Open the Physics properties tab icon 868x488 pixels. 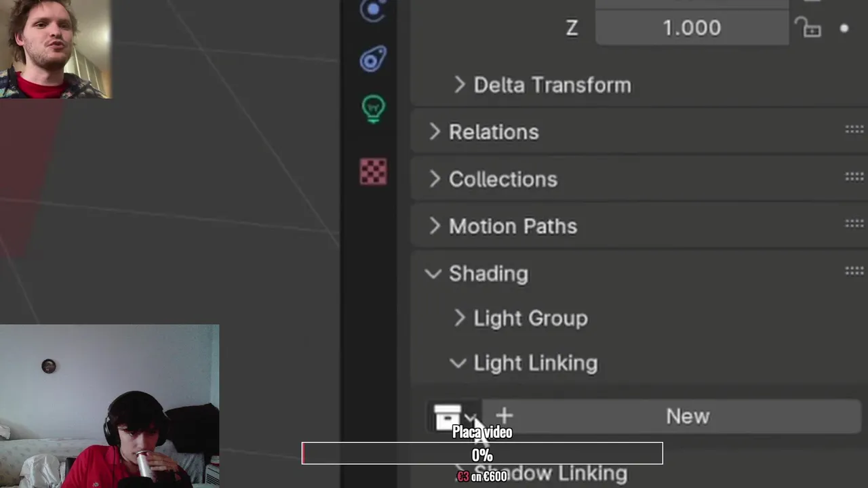[373, 9]
